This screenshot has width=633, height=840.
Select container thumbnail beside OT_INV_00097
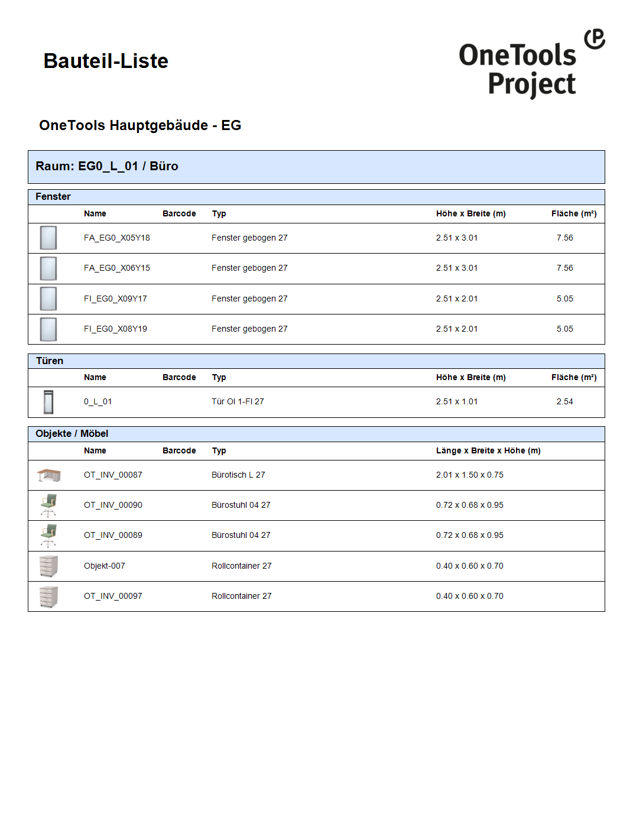(x=48, y=596)
